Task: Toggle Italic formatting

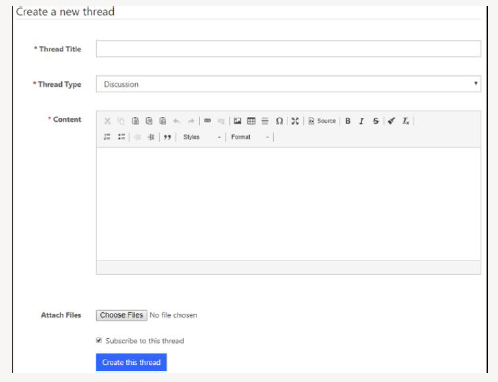Action: (x=362, y=121)
